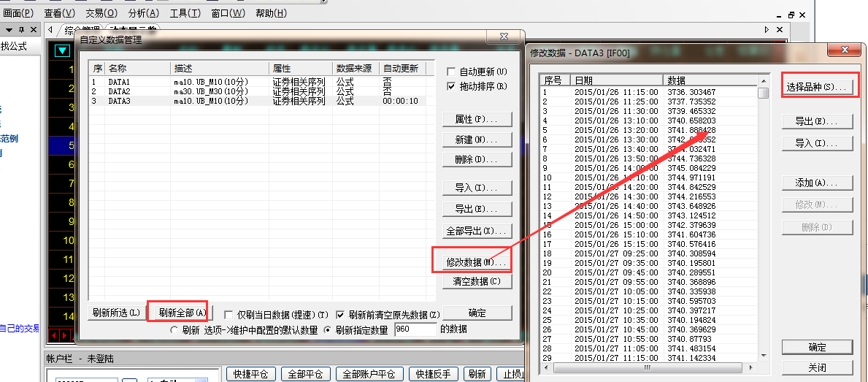Toggle 仅刷当日数据(提速) checkbox
868x382 pixels.
coord(228,314)
